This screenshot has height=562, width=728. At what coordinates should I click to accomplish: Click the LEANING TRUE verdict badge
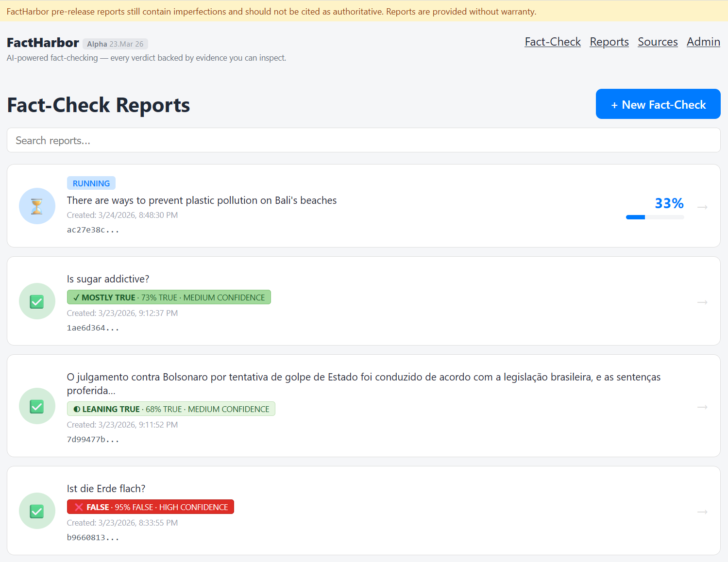(171, 409)
